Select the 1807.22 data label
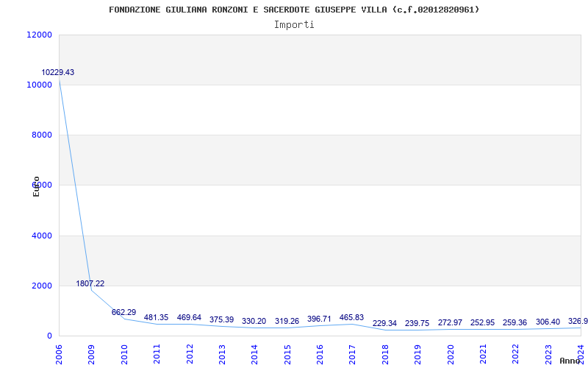The width and height of the screenshot is (588, 368). [90, 284]
